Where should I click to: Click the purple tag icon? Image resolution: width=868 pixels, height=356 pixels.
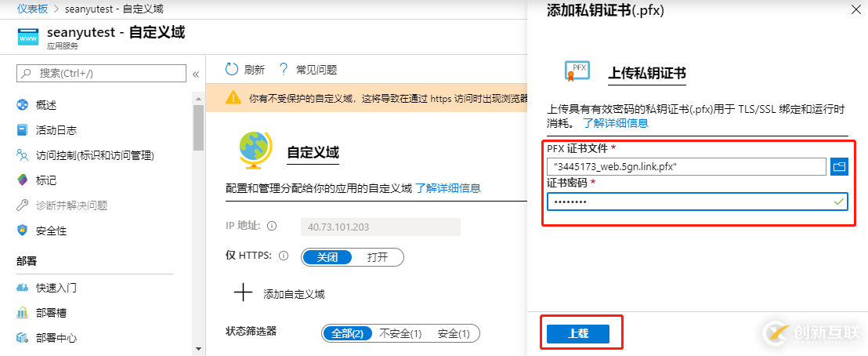[x=22, y=180]
